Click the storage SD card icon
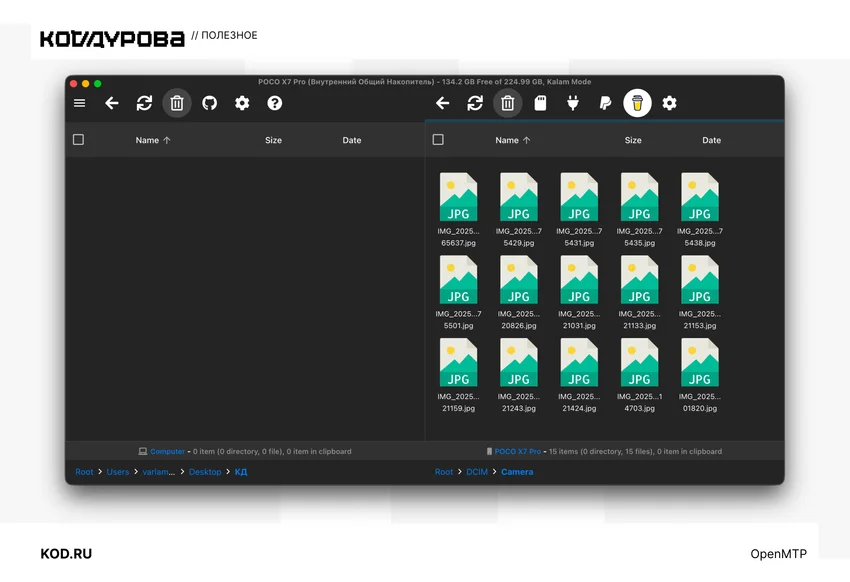Screen dimensions: 850x582 click(x=540, y=103)
